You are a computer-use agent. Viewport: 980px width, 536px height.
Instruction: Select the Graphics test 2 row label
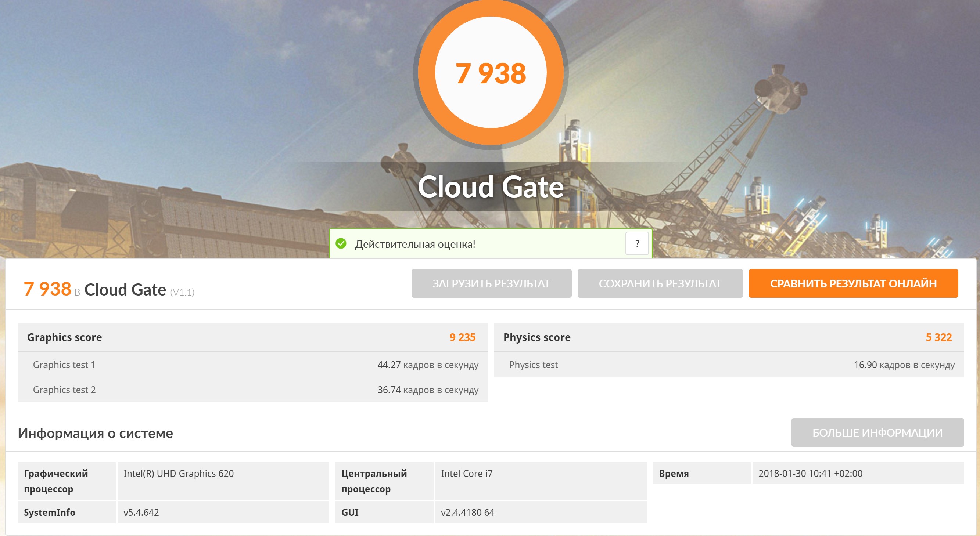(x=64, y=390)
